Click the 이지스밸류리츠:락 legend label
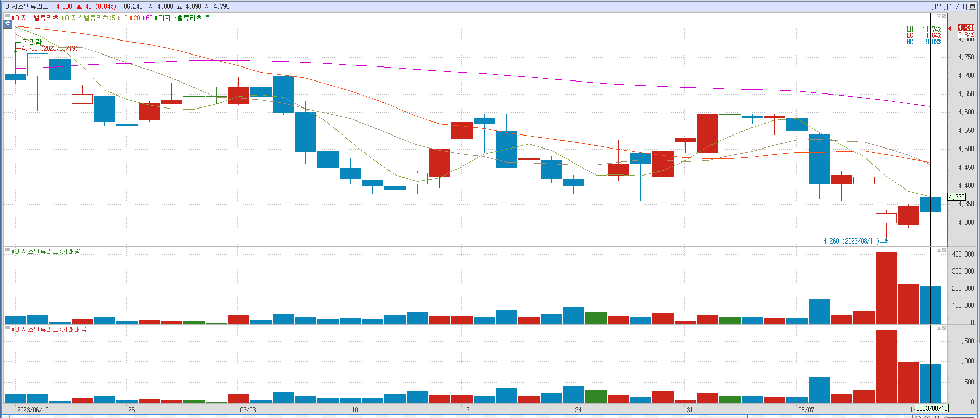 (184, 18)
